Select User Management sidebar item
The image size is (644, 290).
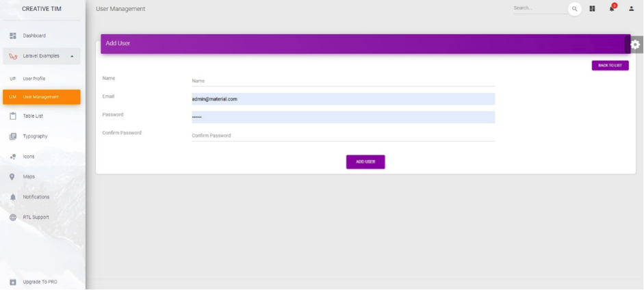pyautogui.click(x=41, y=97)
